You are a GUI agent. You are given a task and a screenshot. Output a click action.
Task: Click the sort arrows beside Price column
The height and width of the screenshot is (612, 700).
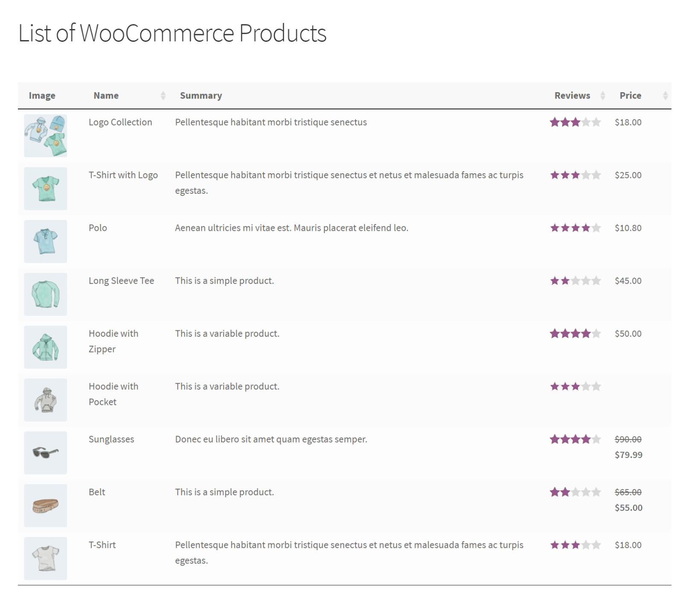coord(665,95)
